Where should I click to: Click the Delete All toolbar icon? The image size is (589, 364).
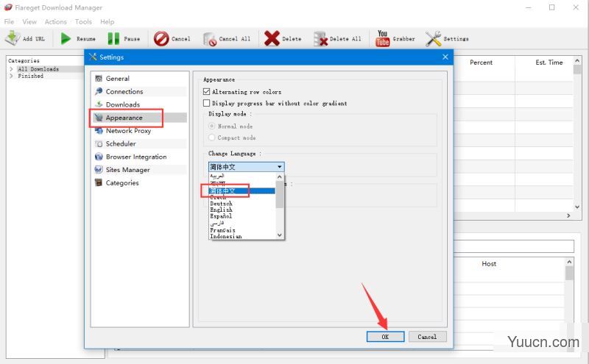pos(320,39)
